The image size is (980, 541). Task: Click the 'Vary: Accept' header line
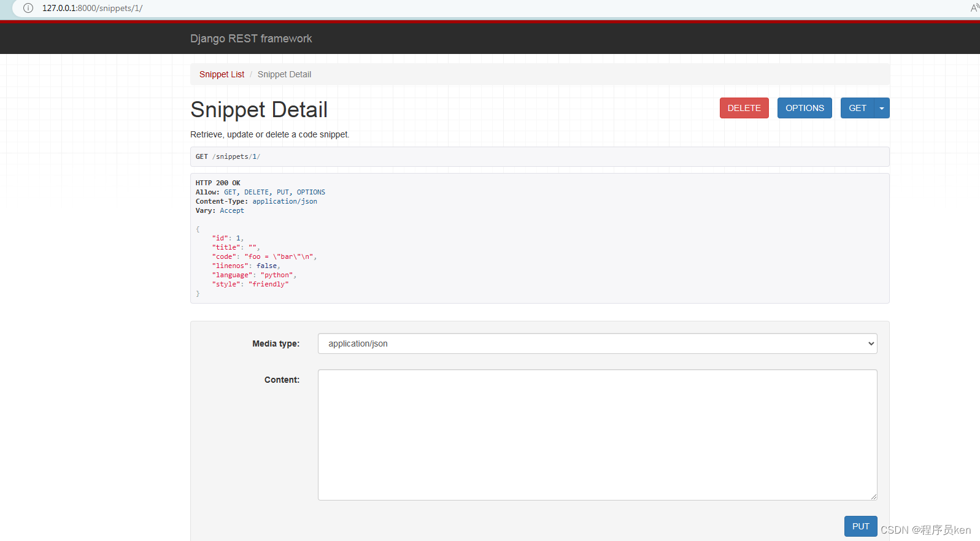220,210
